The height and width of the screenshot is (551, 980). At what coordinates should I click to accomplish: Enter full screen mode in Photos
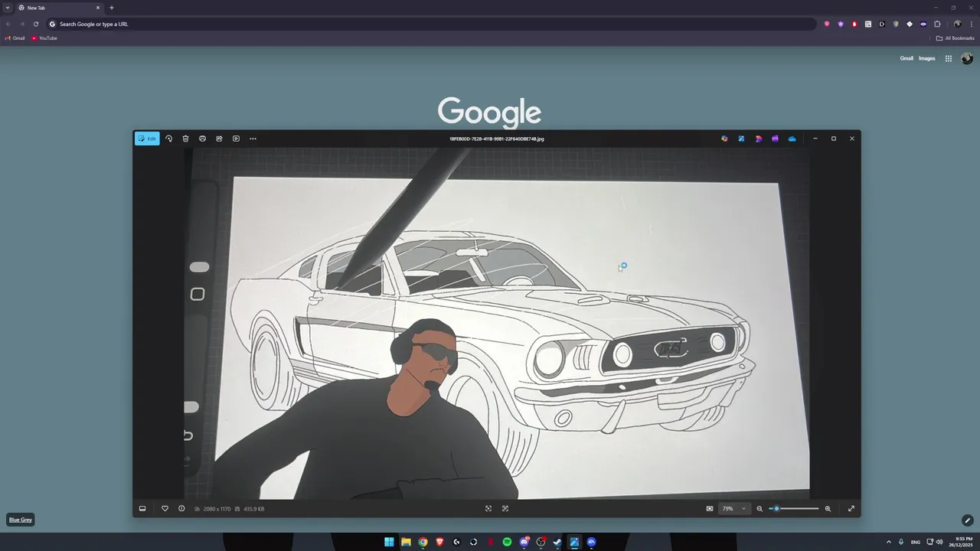click(851, 508)
